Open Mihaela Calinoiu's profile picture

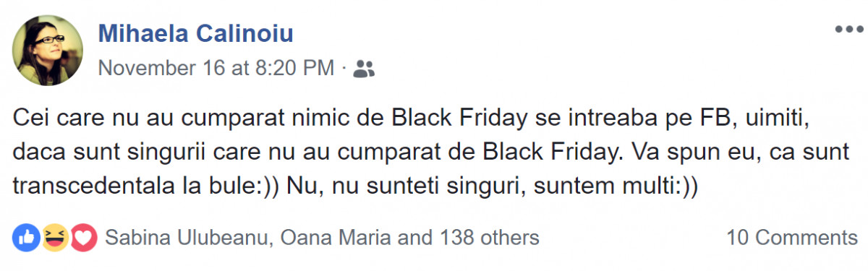coord(47,50)
